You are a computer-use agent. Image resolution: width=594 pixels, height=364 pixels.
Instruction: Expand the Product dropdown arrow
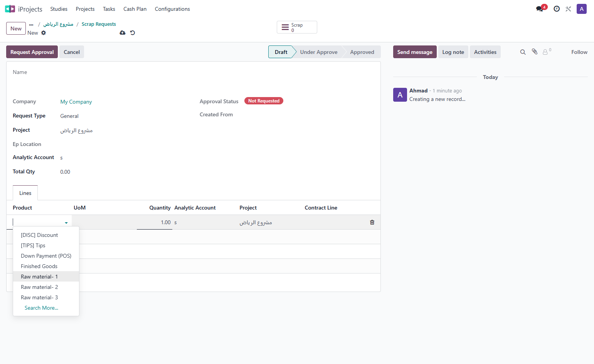point(66,223)
